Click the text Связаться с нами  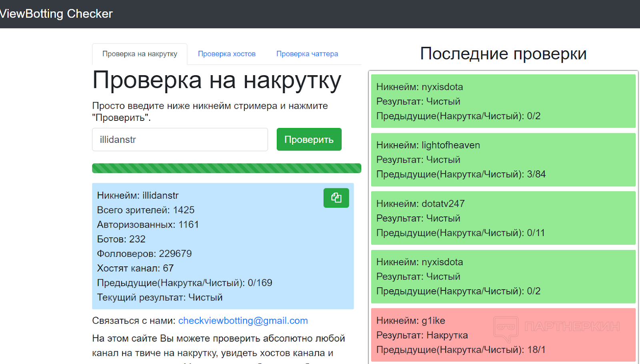coord(134,320)
